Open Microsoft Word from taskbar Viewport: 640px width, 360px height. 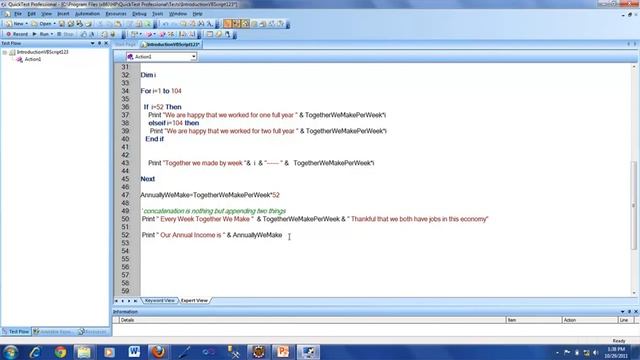click(x=134, y=352)
